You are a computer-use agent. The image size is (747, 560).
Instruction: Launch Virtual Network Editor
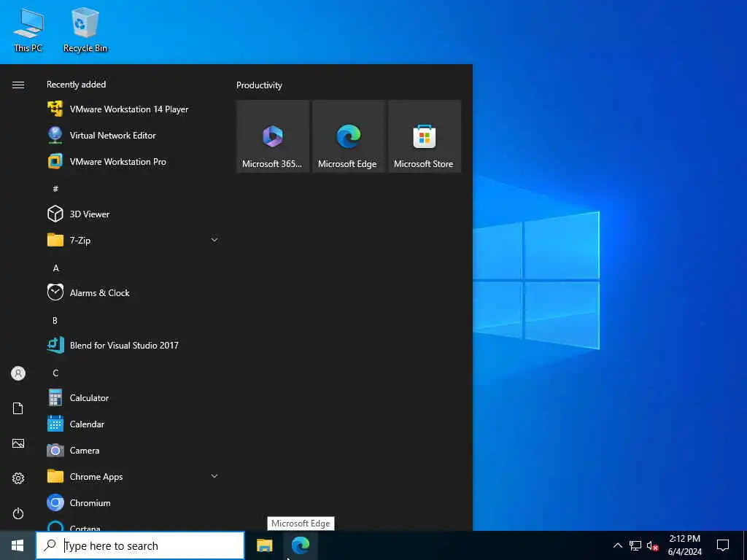coord(133,135)
